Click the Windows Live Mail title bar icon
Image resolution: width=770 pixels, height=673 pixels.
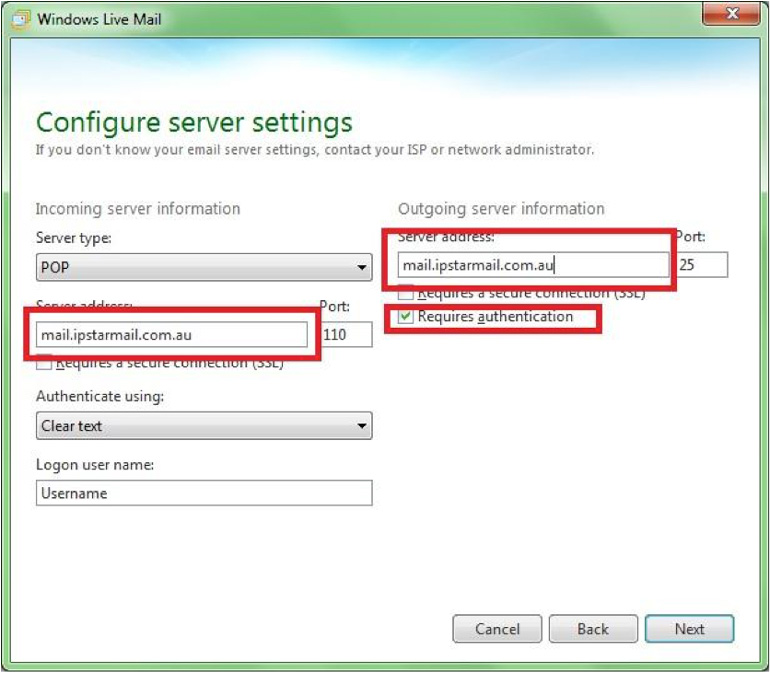click(21, 20)
